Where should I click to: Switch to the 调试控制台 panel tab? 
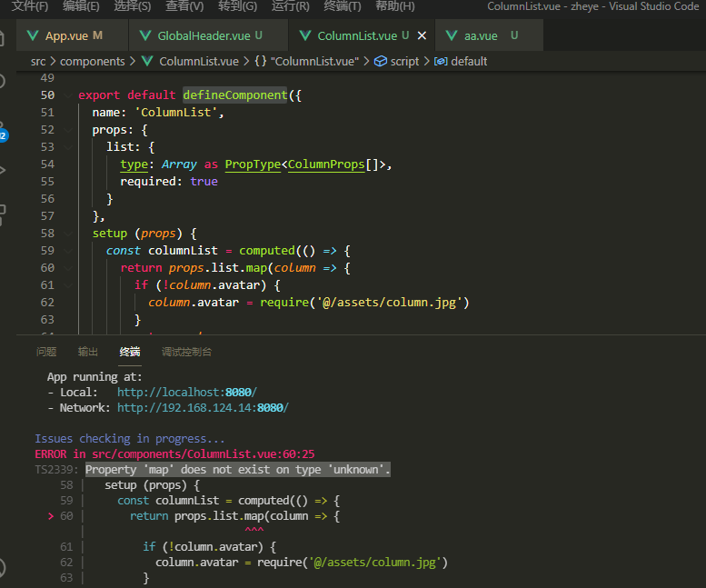coord(186,352)
